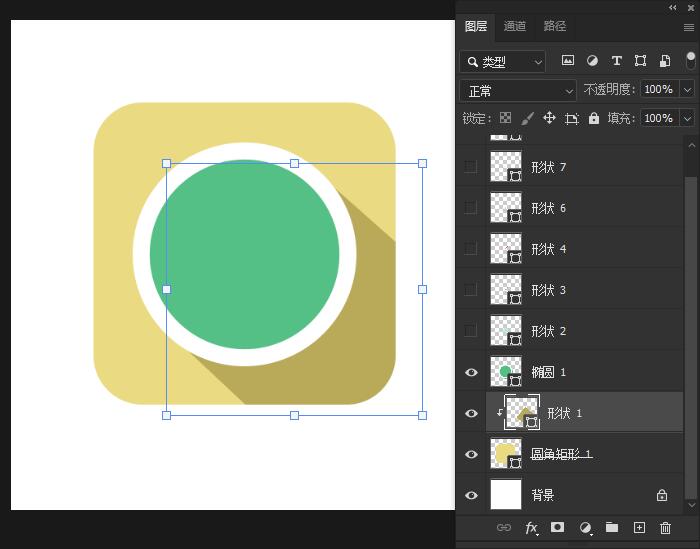700x549 pixels.
Task: Filter layers by type (T) text icon
Action: (616, 61)
